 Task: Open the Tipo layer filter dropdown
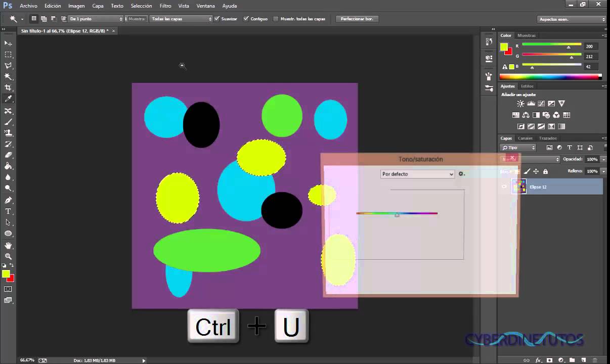(518, 148)
